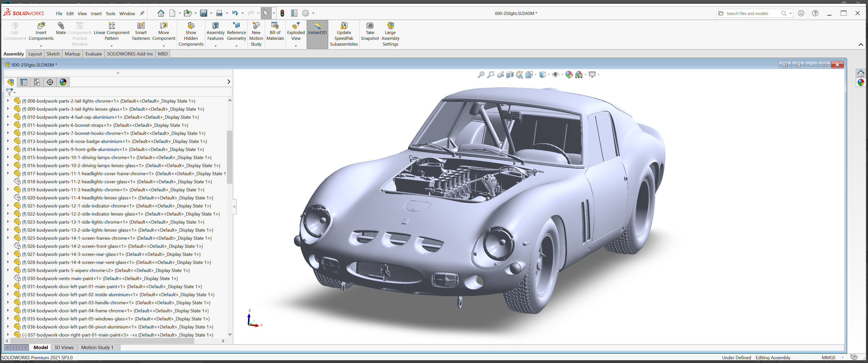Switch to the Sketch tab

53,54
